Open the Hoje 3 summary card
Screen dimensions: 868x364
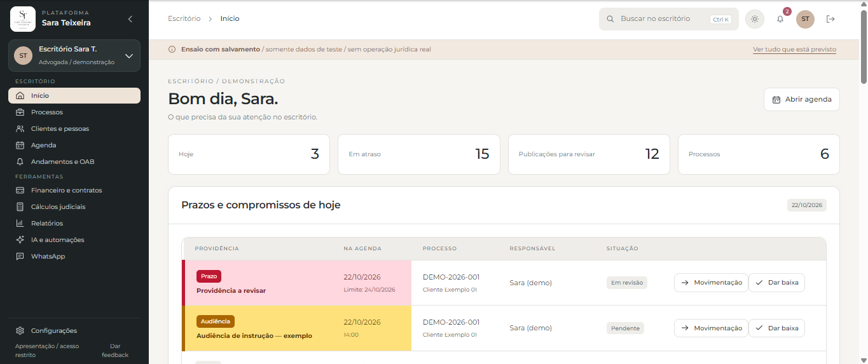click(249, 154)
